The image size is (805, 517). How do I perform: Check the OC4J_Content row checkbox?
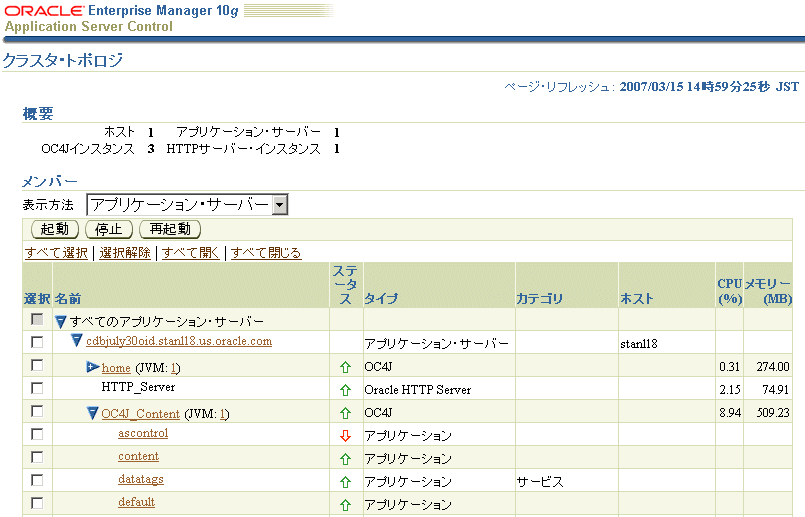(37, 411)
